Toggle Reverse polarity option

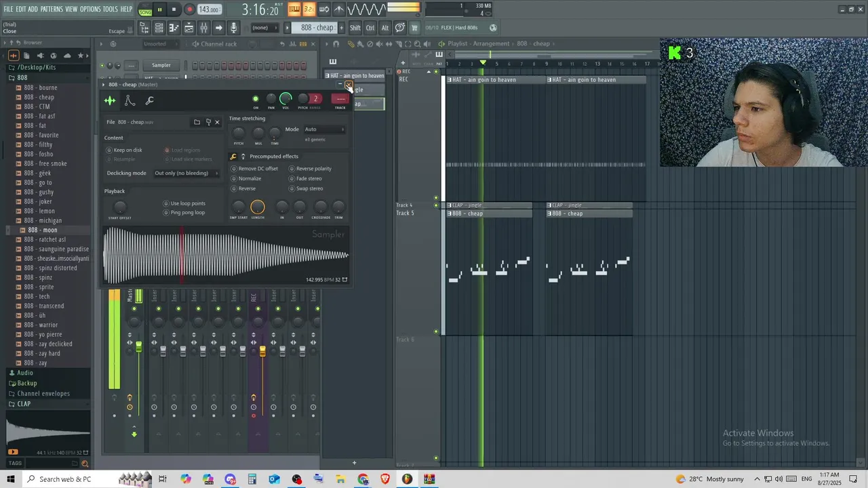[x=311, y=169]
